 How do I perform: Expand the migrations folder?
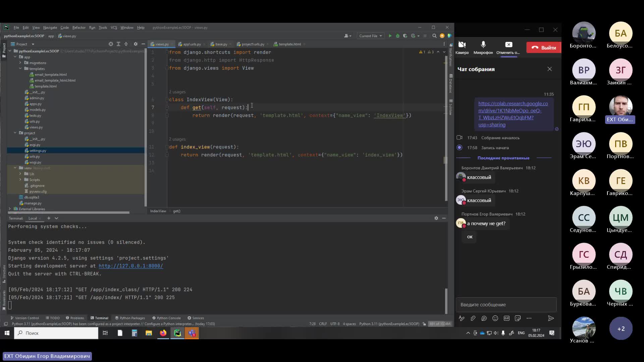[20, 63]
